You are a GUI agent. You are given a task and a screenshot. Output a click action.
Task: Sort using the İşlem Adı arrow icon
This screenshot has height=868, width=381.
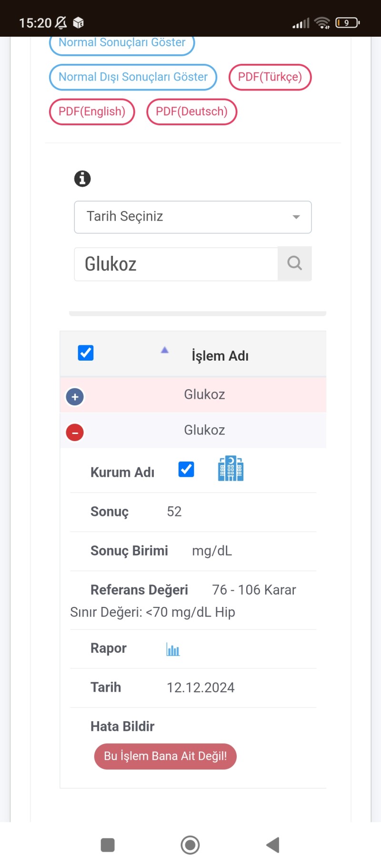[x=165, y=350]
